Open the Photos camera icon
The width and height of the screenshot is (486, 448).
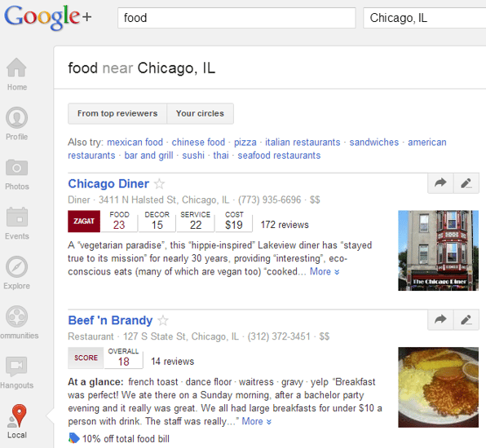click(x=16, y=168)
